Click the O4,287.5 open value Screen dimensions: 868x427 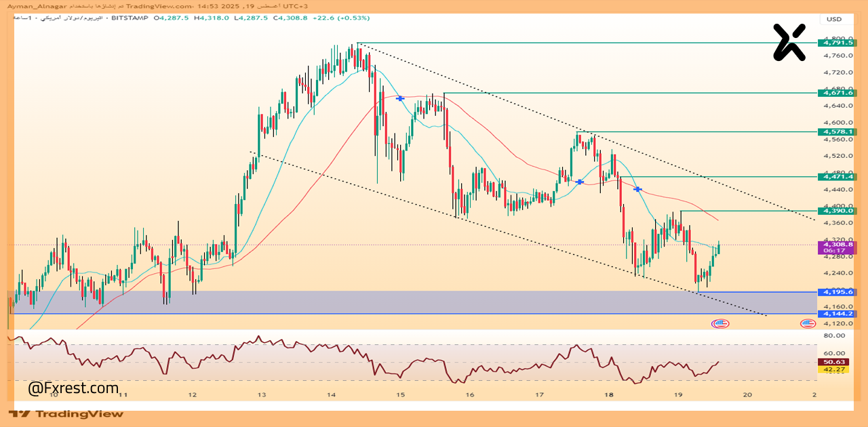point(172,18)
